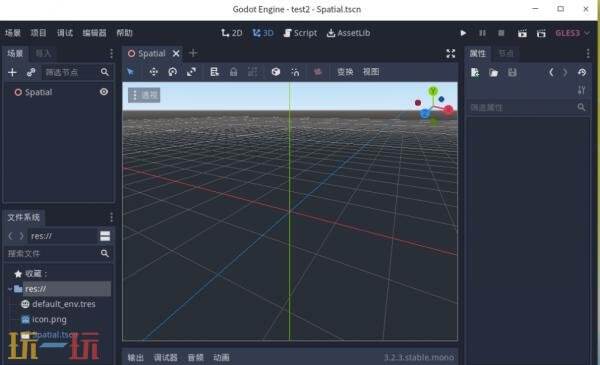This screenshot has height=365, width=600.
Task: Open the Transform menu in viewport toolbar
Action: coord(345,72)
